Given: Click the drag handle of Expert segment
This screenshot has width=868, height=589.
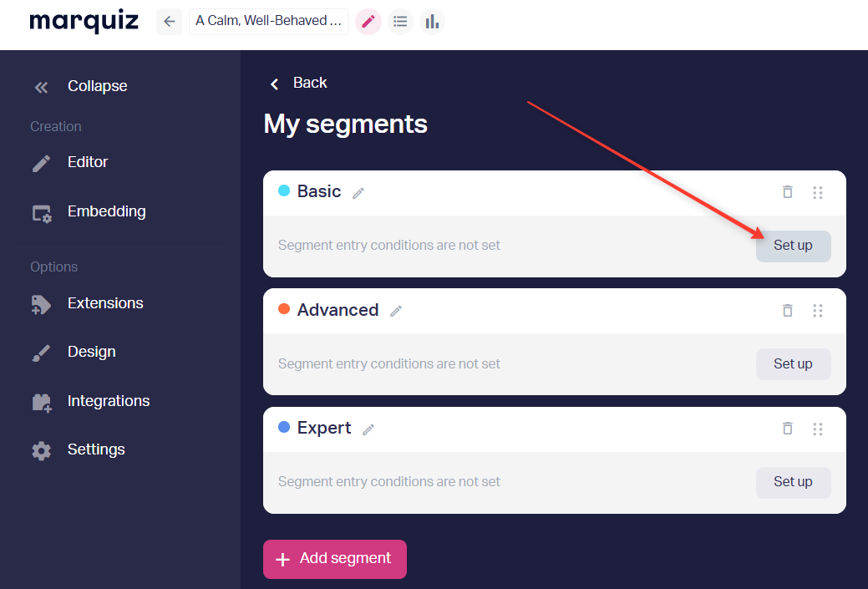Looking at the screenshot, I should tap(818, 429).
